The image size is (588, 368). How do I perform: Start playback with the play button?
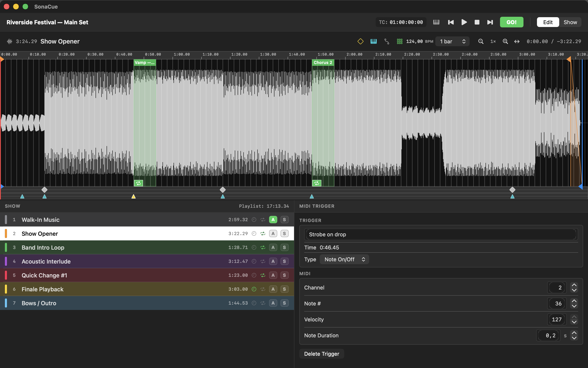[464, 22]
